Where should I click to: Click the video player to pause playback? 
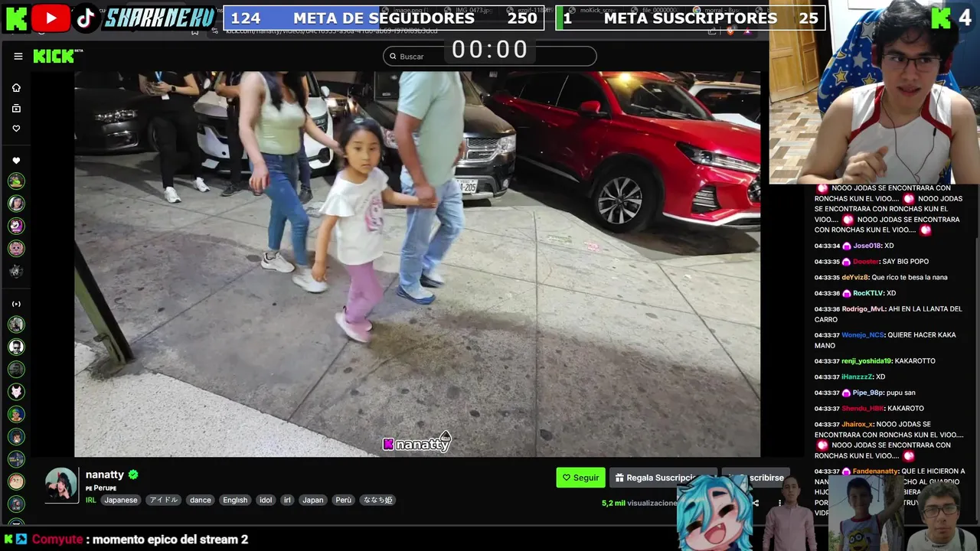pyautogui.click(x=417, y=264)
